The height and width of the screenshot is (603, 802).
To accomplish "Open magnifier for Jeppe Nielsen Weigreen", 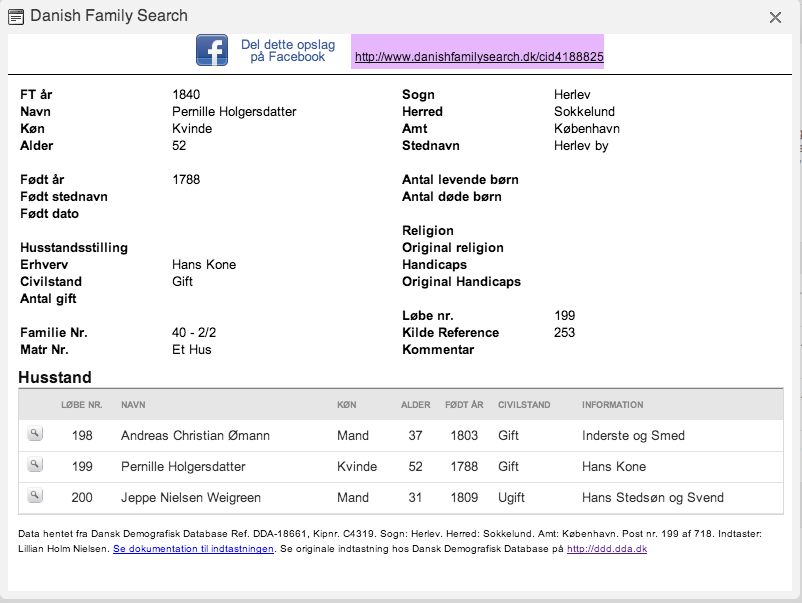I will pyautogui.click(x=35, y=496).
